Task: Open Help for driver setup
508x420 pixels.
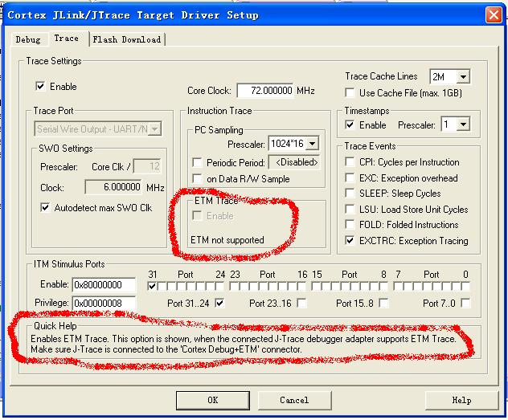Action: click(461, 400)
